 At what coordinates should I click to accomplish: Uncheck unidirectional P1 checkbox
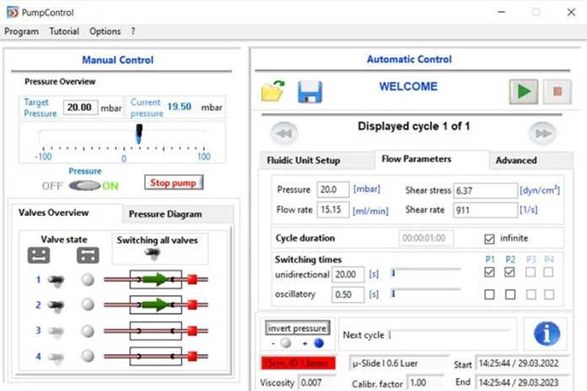point(489,272)
